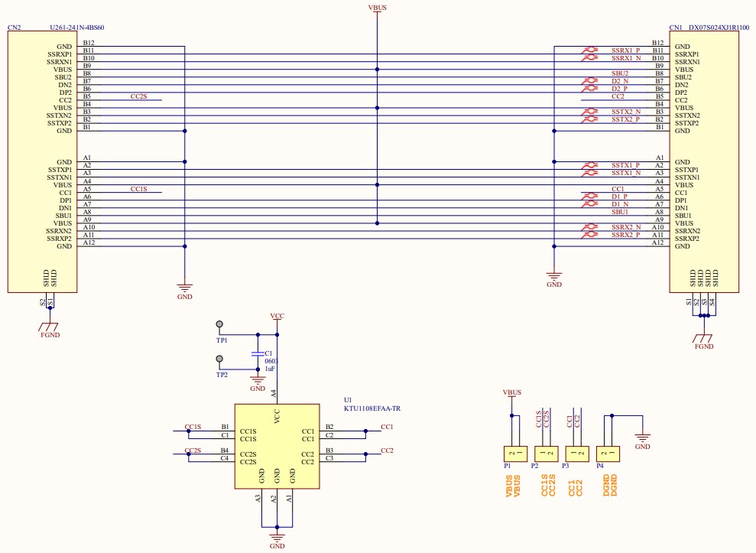
Task: Click the GND symbol near header P4
Action: pos(644,436)
